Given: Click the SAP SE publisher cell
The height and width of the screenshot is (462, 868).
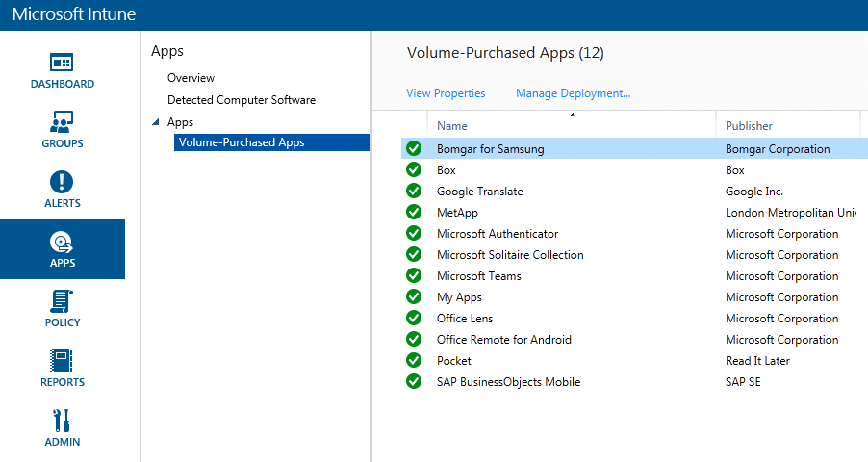Looking at the screenshot, I should tap(743, 382).
